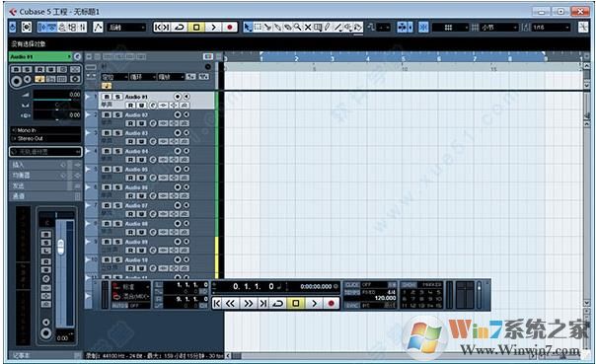Click bar 5 on the timeline ruler
Image resolution: width=596 pixels, height=364 pixels.
(403, 58)
